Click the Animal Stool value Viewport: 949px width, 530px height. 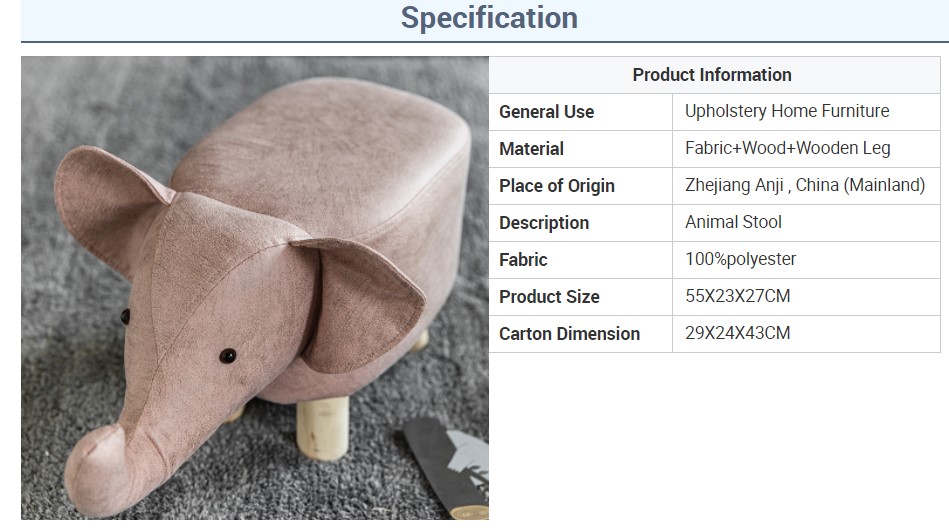pos(734,222)
